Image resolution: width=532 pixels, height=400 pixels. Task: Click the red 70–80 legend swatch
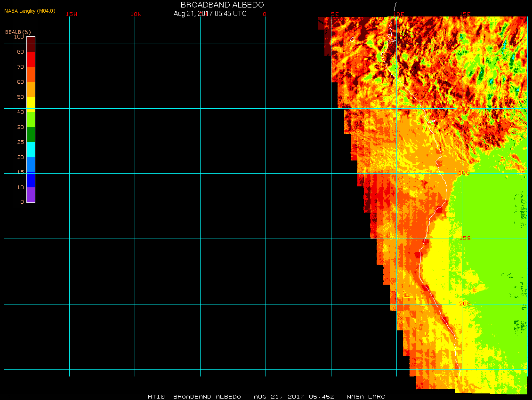coord(31,59)
